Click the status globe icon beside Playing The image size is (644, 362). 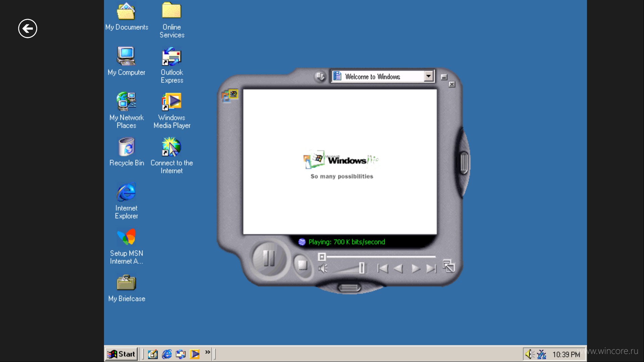[x=302, y=242]
